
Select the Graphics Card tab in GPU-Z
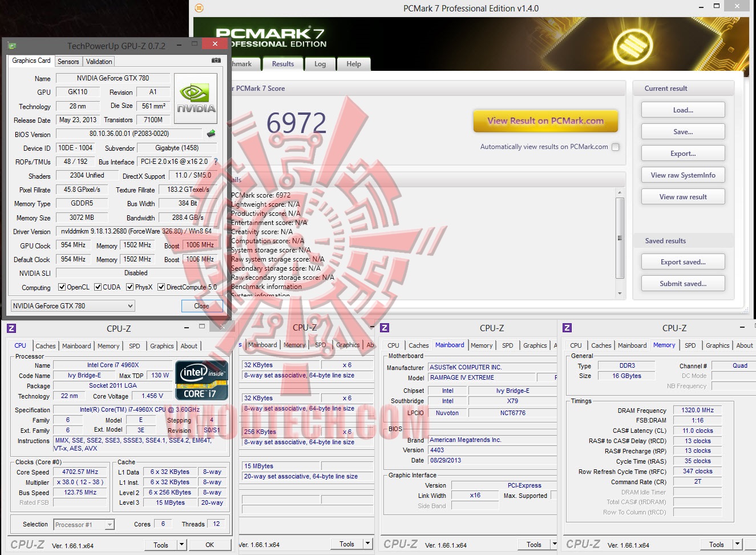[x=31, y=61]
